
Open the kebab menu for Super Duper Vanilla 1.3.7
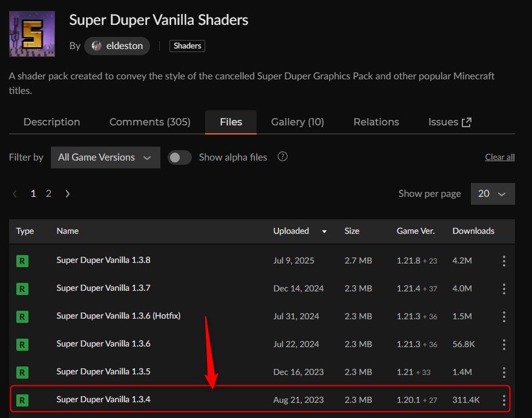504,288
